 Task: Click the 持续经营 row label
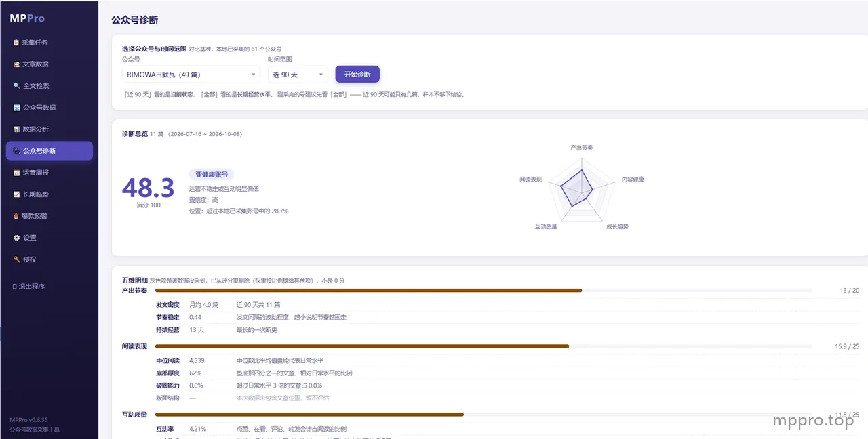point(167,329)
